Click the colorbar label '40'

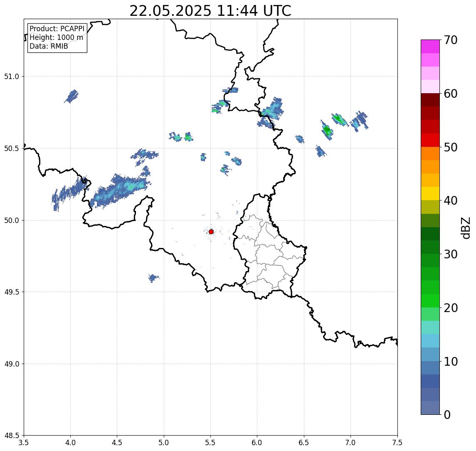(x=451, y=201)
